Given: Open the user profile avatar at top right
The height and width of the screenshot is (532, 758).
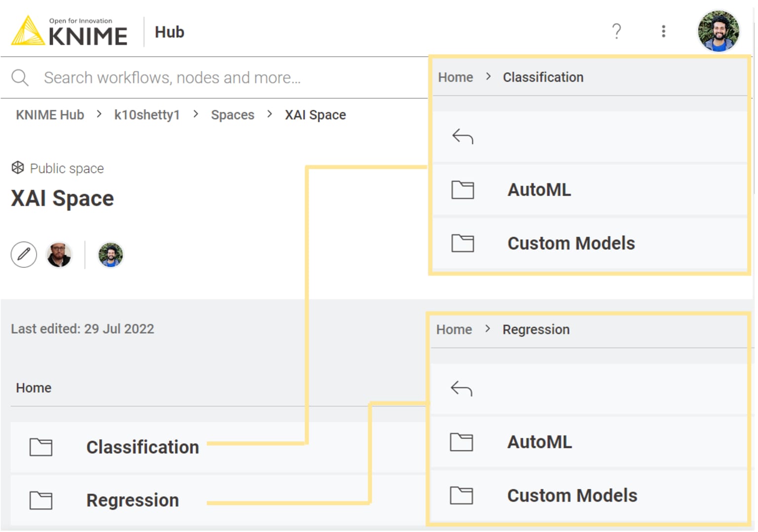Looking at the screenshot, I should pyautogui.click(x=719, y=31).
